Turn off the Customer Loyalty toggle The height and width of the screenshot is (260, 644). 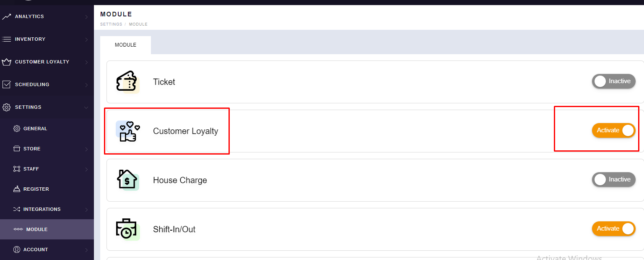613,130
